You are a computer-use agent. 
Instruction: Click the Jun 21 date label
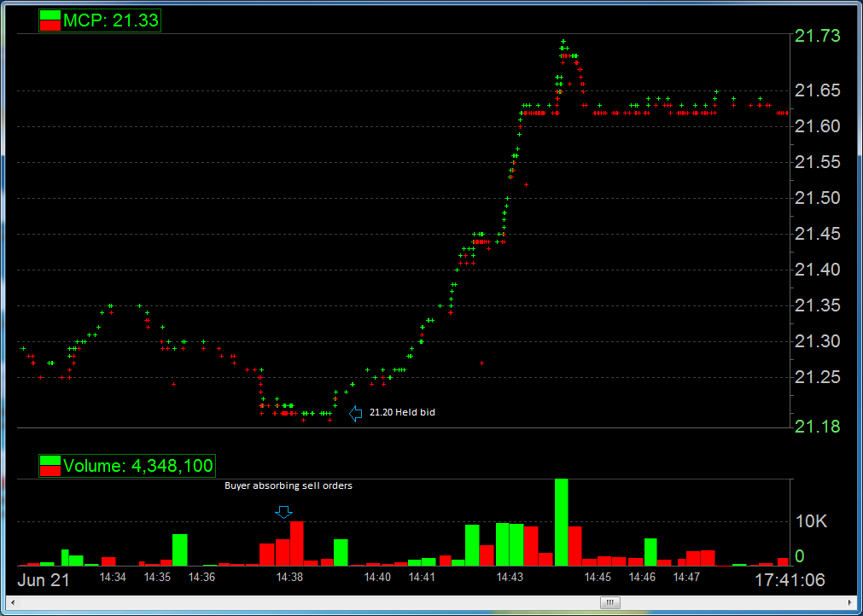click(44, 579)
